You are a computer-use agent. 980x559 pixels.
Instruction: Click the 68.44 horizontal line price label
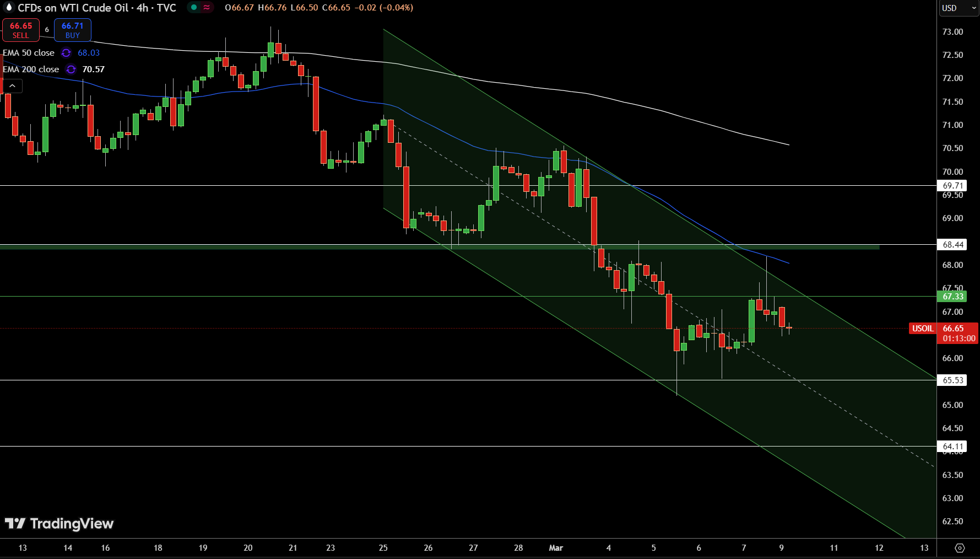(952, 245)
